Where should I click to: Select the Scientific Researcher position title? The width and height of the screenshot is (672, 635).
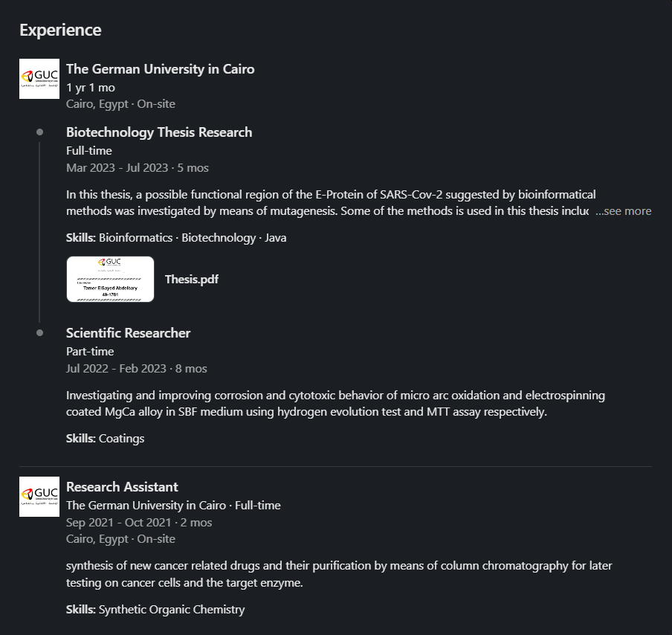tap(128, 332)
